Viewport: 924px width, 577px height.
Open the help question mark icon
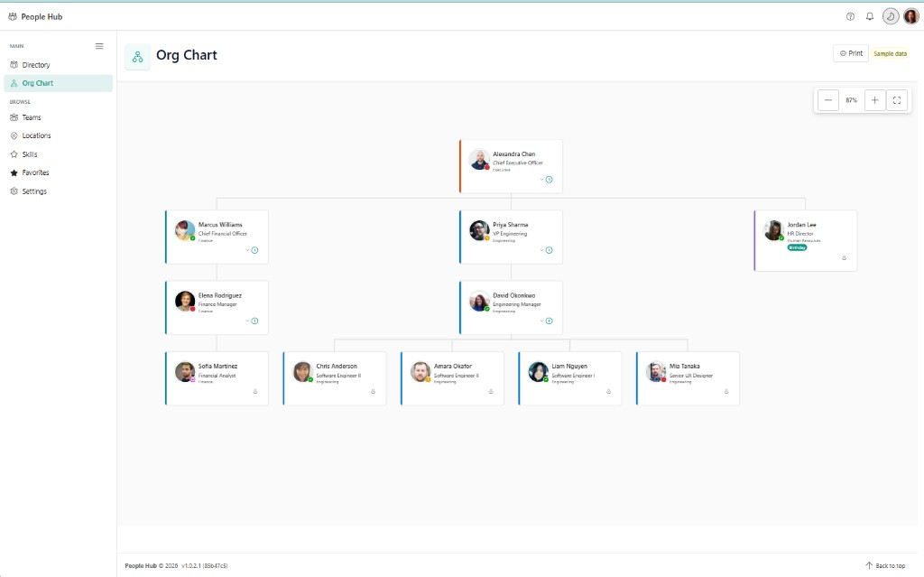[850, 16]
